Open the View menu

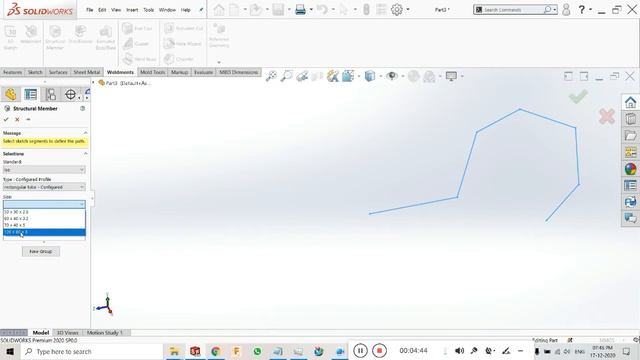[116, 10]
